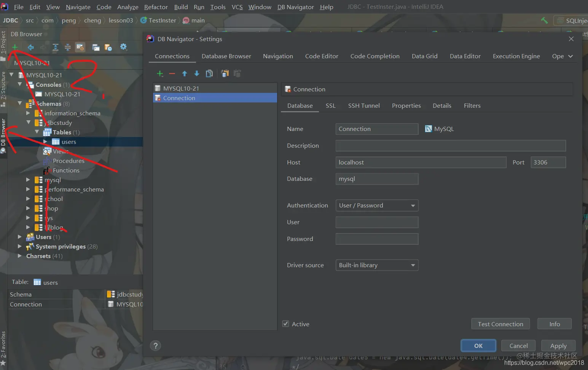Click the paste connection from clipboard icon
Screen dimensions: 588x370
click(x=225, y=73)
